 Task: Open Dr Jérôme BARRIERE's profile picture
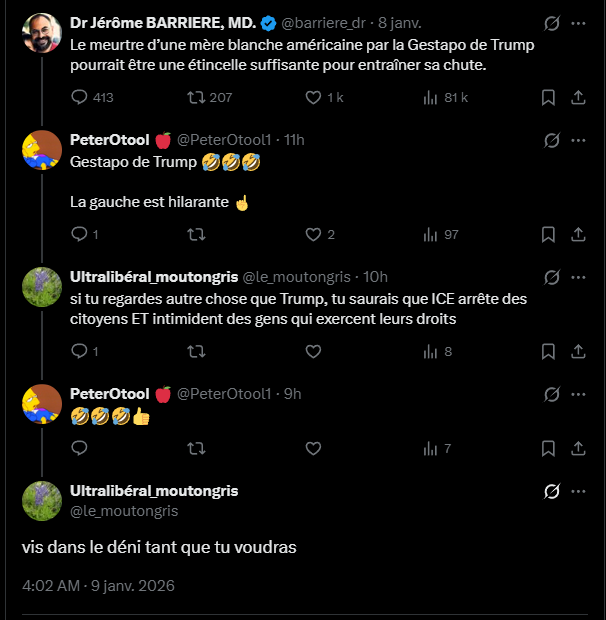coord(42,33)
